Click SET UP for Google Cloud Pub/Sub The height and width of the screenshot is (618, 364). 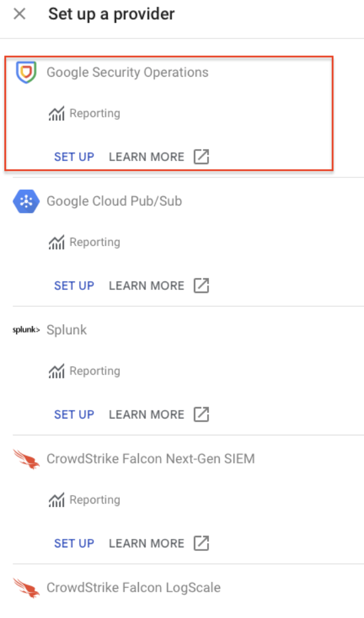pyautogui.click(x=74, y=285)
